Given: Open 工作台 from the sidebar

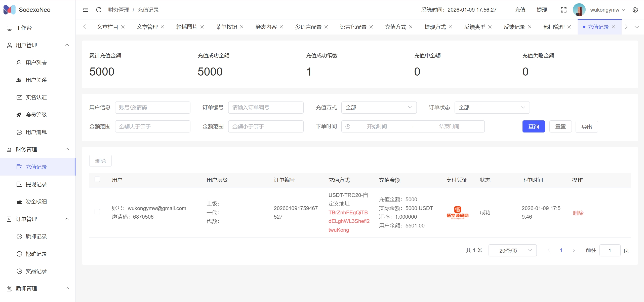Looking at the screenshot, I should pos(24,28).
